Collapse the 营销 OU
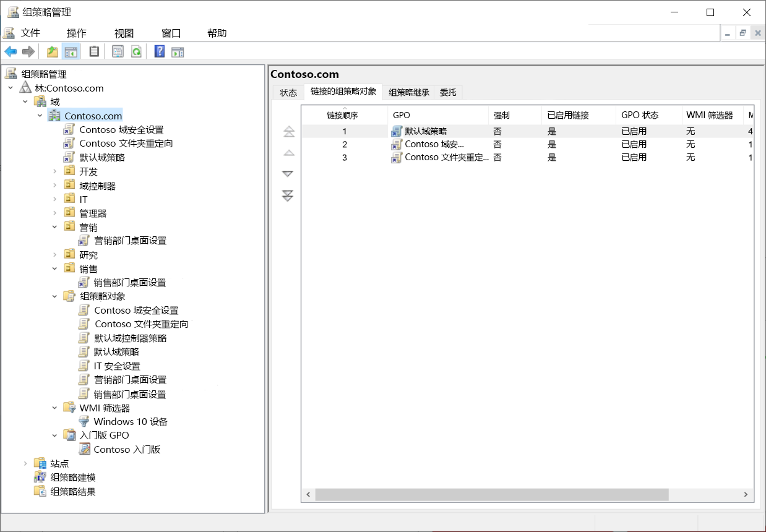This screenshot has width=766, height=532. point(55,227)
